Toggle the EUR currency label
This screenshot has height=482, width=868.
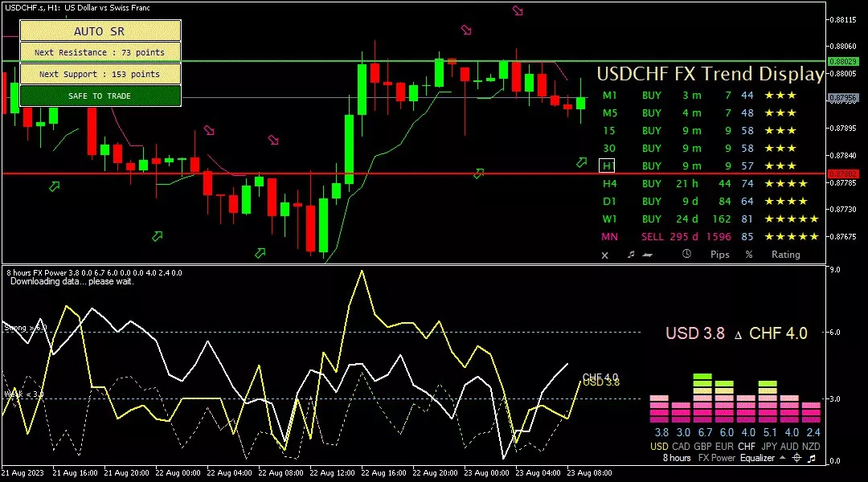pos(724,446)
